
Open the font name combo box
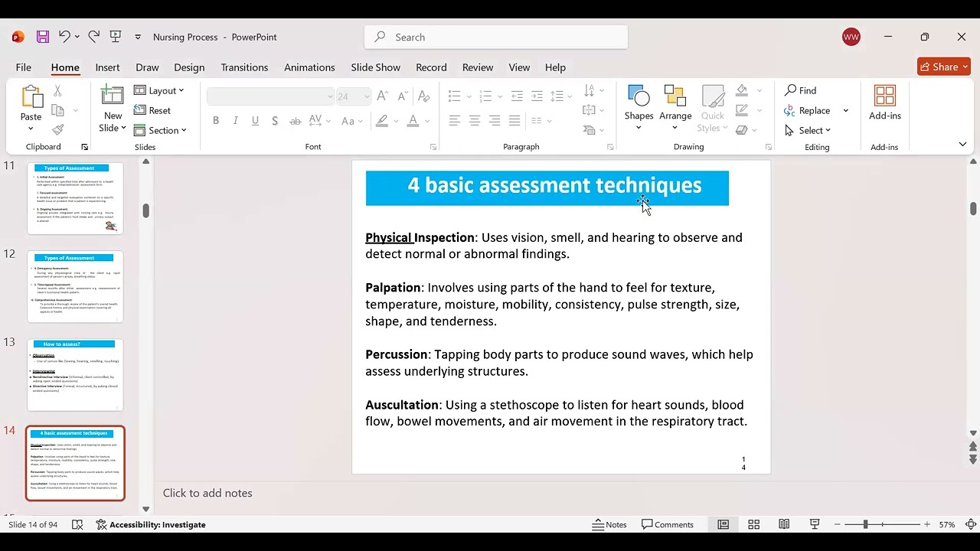tap(271, 96)
